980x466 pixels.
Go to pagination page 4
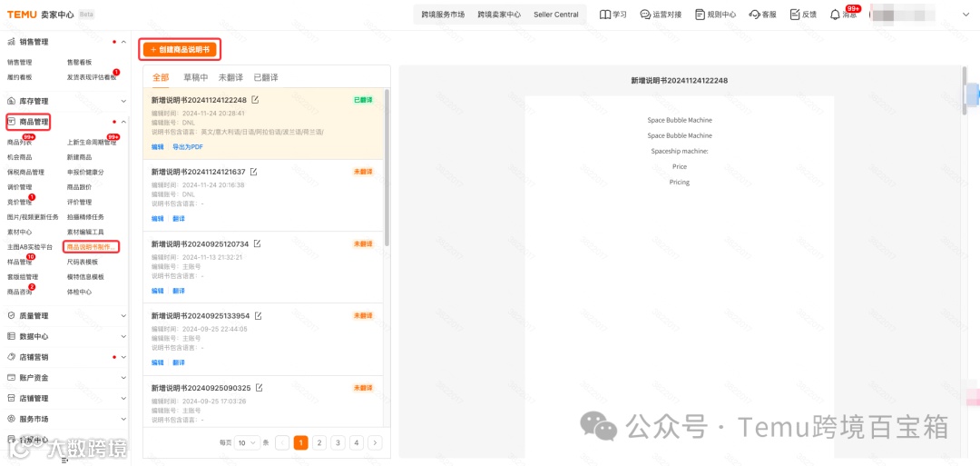tap(357, 443)
